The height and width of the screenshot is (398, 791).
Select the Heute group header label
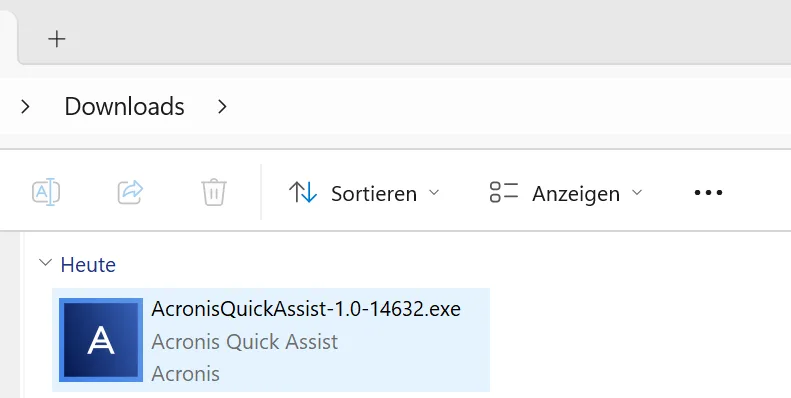88,264
